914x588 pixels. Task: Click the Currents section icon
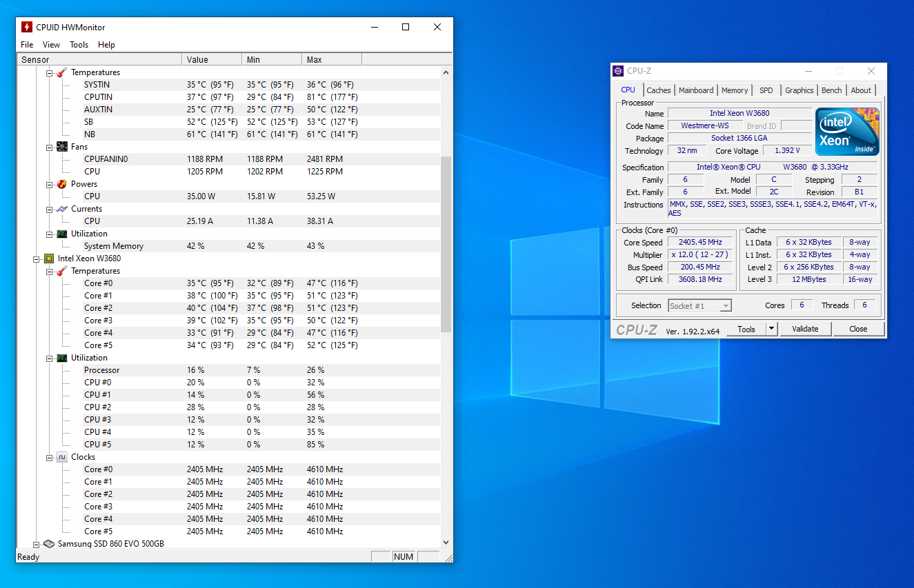pos(62,209)
